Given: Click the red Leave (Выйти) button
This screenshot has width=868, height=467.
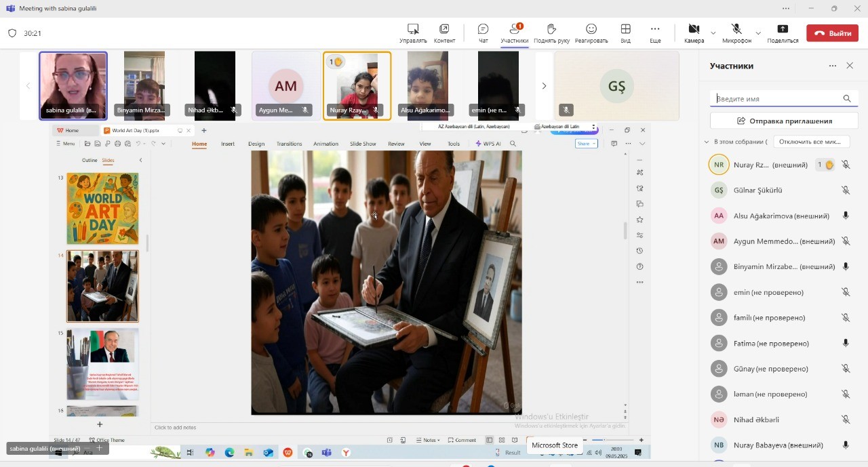Looking at the screenshot, I should click(832, 33).
